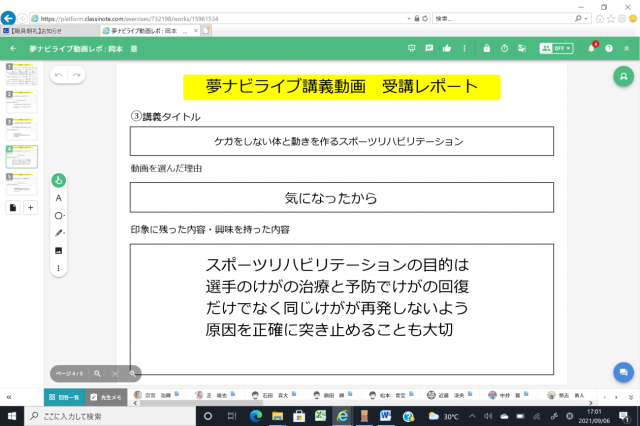Screen dimensions: 640x426
Task: Go back using the header arrow
Action: click(13, 48)
